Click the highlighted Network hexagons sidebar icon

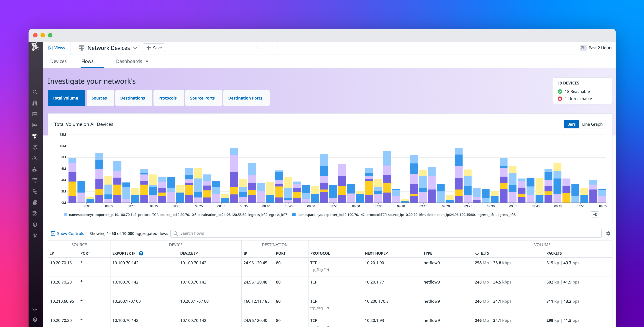(35, 136)
